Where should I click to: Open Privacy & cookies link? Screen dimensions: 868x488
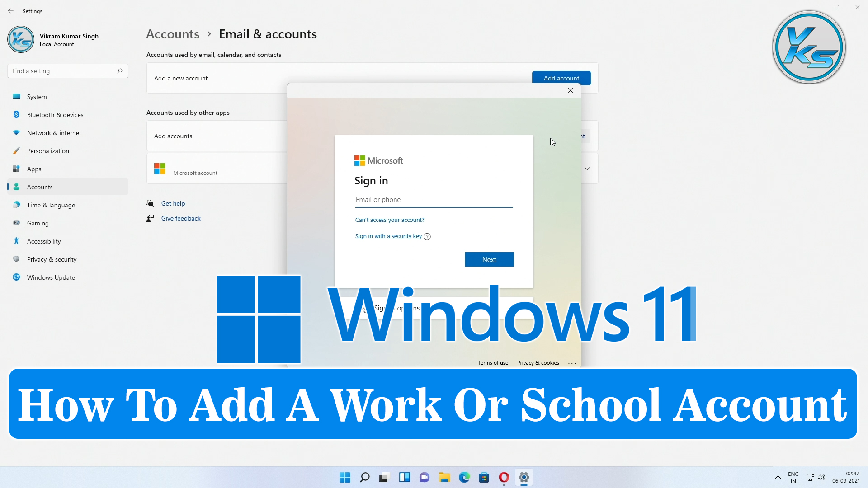[x=538, y=363]
